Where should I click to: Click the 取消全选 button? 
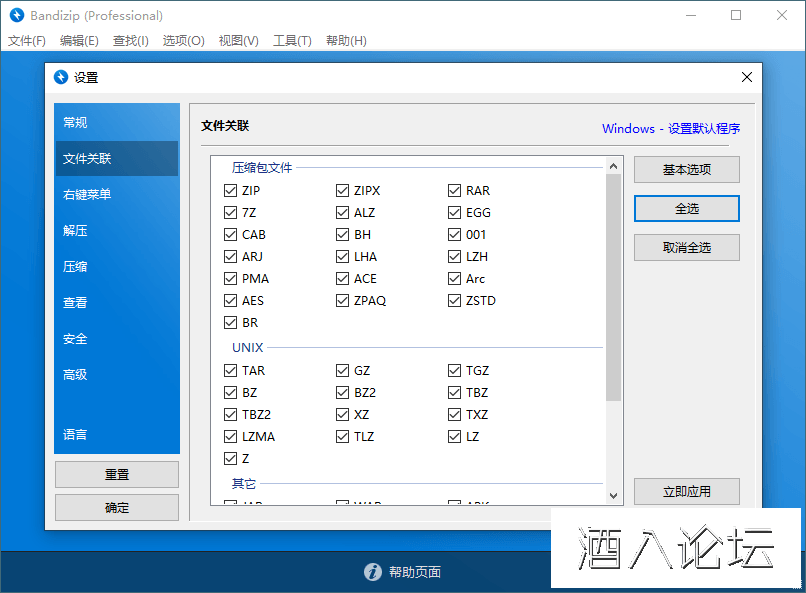coord(686,247)
